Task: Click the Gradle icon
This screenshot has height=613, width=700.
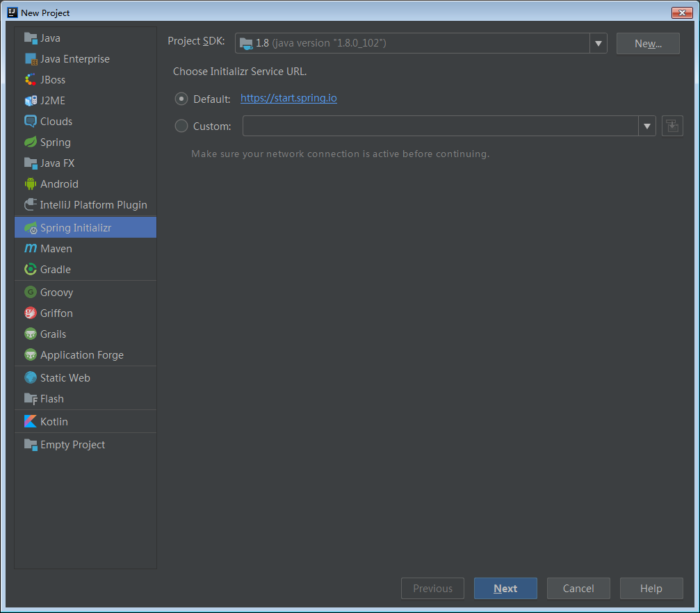Action: [31, 269]
